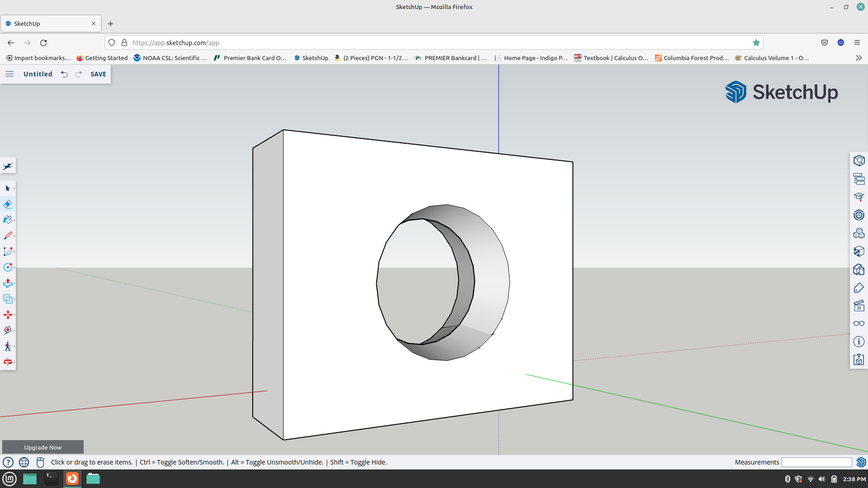Expand the Tape Measure flyout arrow
This screenshot has height=488, width=868.
[x=14, y=331]
